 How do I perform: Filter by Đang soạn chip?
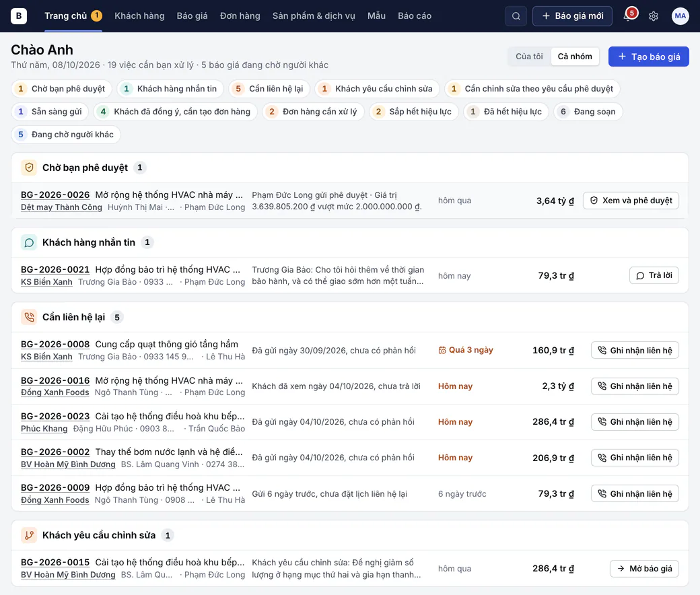point(588,112)
